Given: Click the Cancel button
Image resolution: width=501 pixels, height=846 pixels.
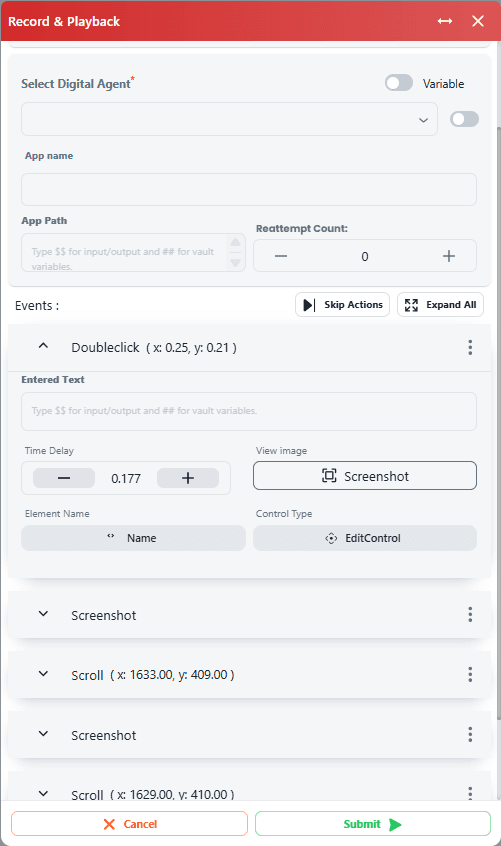Looking at the screenshot, I should 129,824.
